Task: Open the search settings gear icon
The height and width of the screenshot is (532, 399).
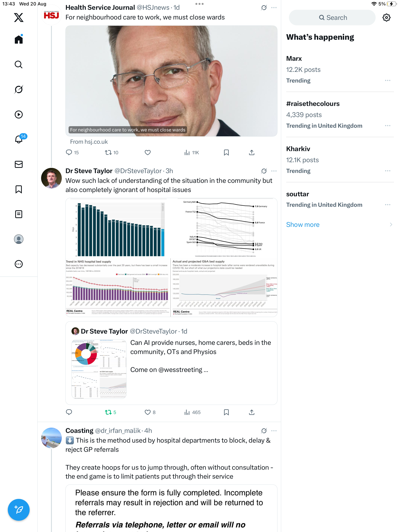Action: point(386,18)
